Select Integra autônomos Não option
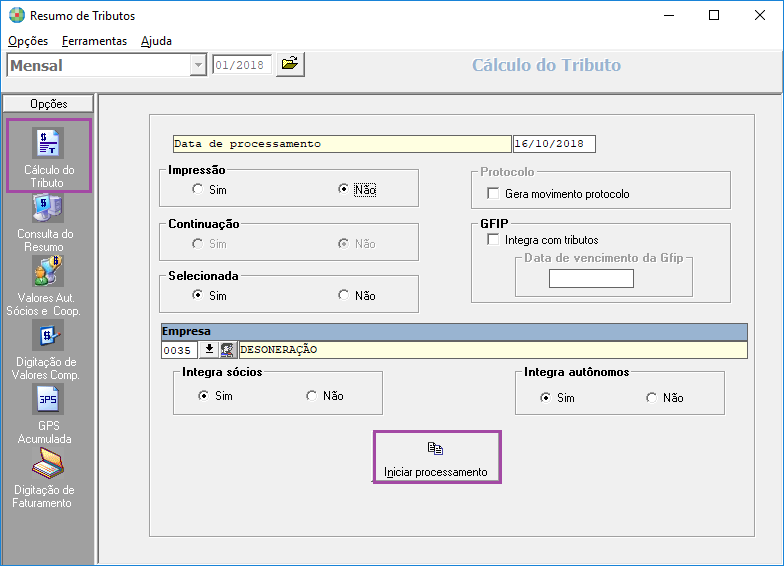 pos(652,398)
